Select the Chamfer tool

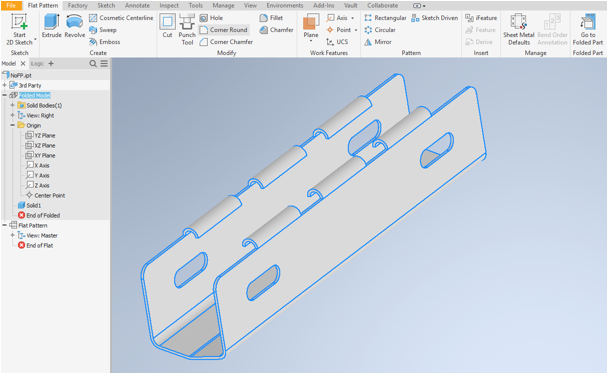(277, 30)
